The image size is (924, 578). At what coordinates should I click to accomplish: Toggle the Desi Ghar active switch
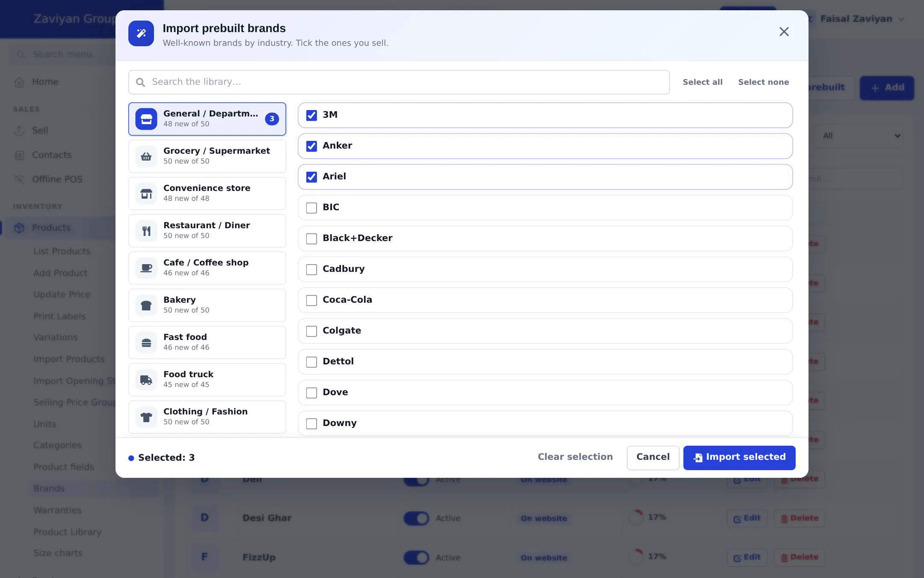point(416,518)
